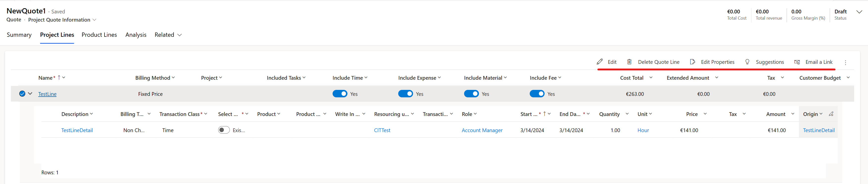The height and width of the screenshot is (184, 868).
Task: Open the Description column dropdown
Action: pyautogui.click(x=92, y=114)
